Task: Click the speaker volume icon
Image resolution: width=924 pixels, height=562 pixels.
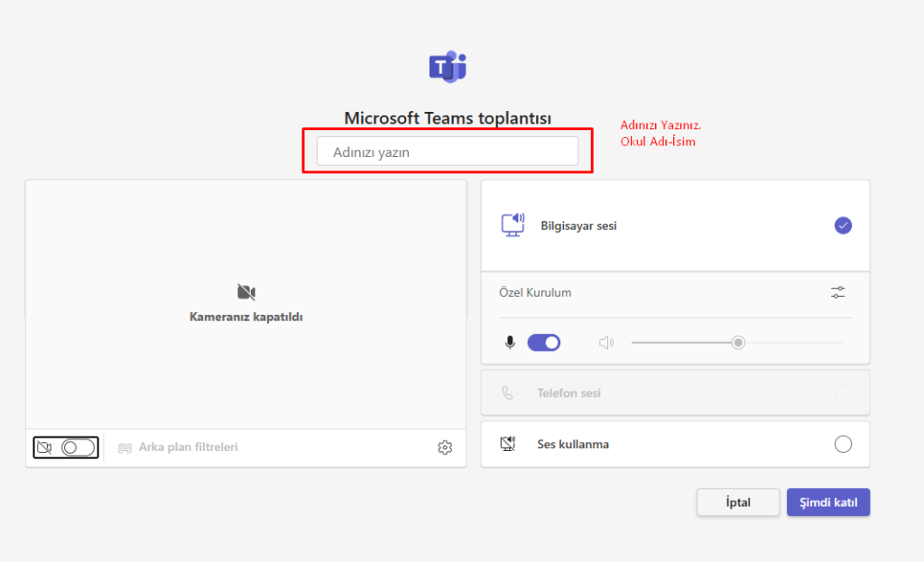Action: pyautogui.click(x=605, y=342)
